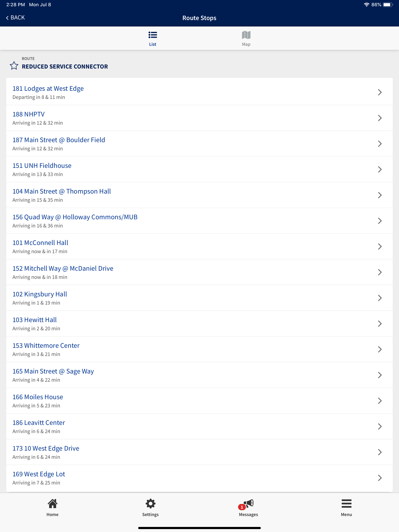Tap 'Arriving in 4 & 22 min' text
399x532 pixels.
tap(36, 380)
